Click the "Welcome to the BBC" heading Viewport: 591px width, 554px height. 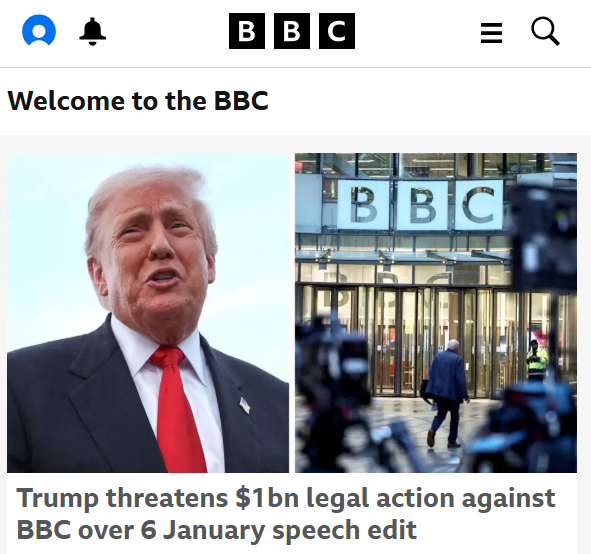[138, 101]
